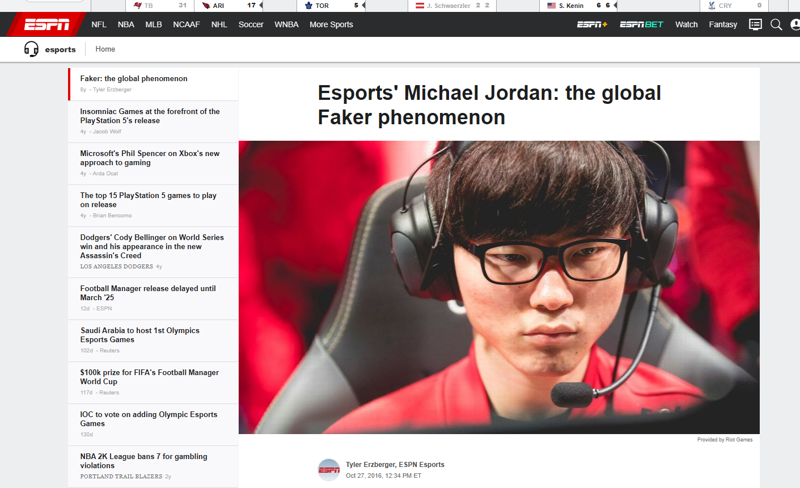Open the Soccer menu
Screen dimensions: 800x488
click(x=251, y=25)
